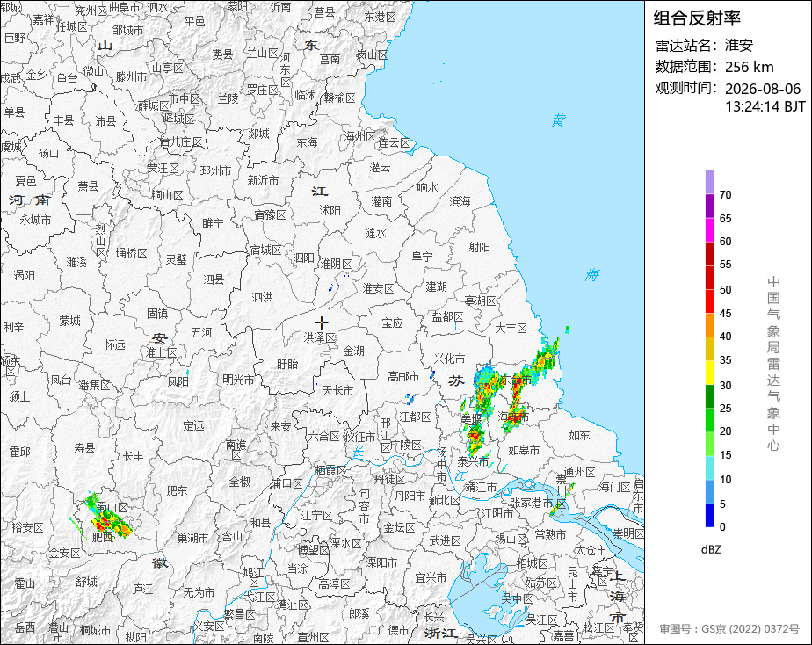Click the 如皋市 city label
812x645 pixels.
[x=524, y=450]
